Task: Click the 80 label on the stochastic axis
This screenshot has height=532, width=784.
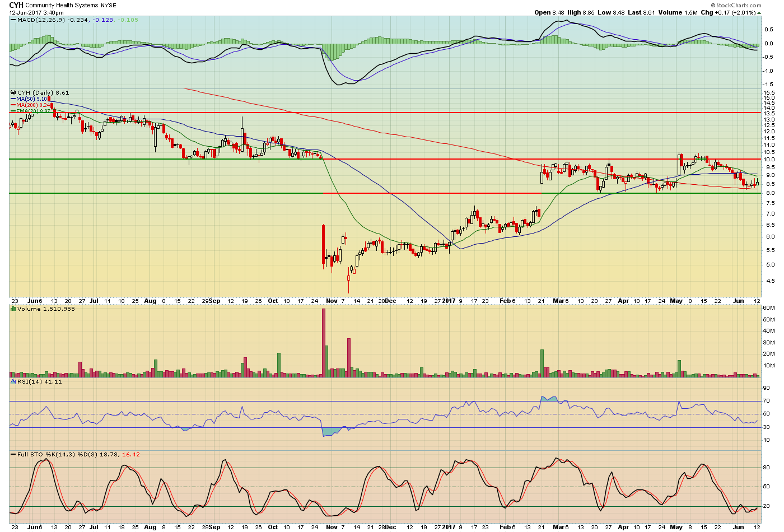Action: point(767,468)
